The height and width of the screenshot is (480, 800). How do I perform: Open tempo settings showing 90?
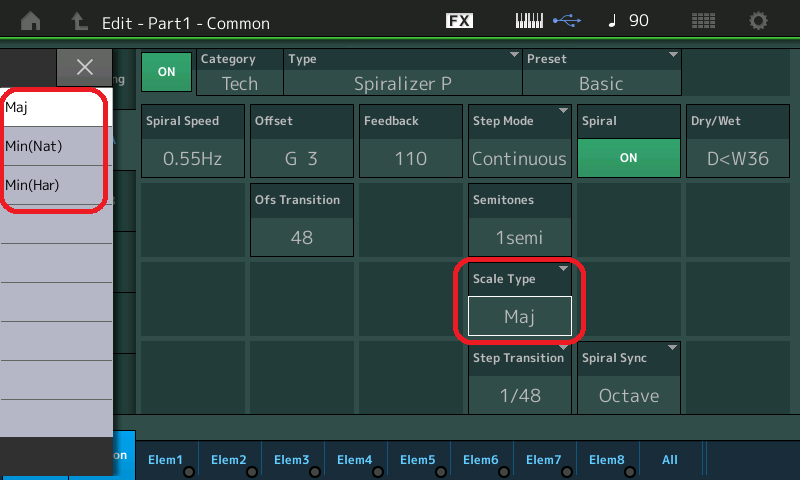coord(628,21)
